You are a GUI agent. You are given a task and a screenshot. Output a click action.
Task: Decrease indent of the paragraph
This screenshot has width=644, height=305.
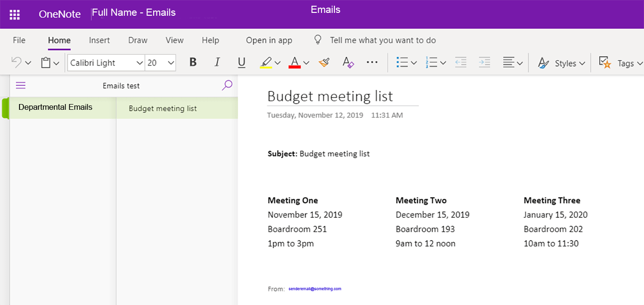pos(460,63)
